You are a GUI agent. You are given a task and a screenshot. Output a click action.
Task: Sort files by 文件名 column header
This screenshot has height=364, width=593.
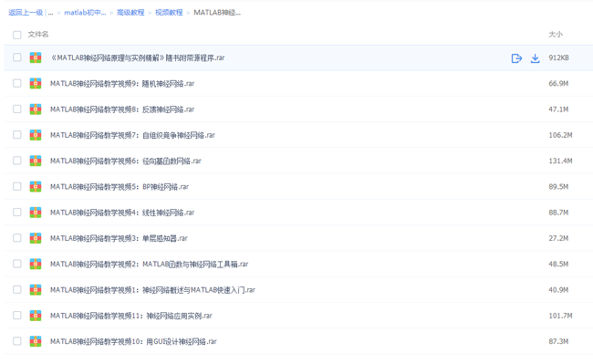pyautogui.click(x=38, y=35)
